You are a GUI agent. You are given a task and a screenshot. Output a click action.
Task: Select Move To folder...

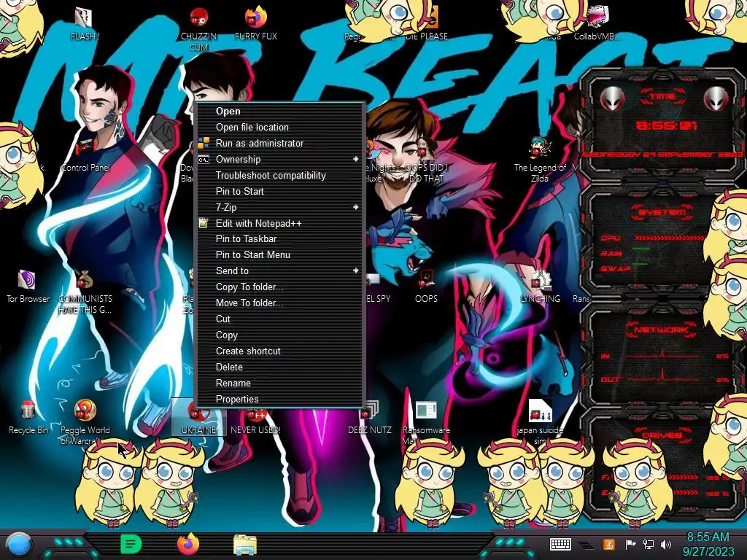pyautogui.click(x=281, y=303)
